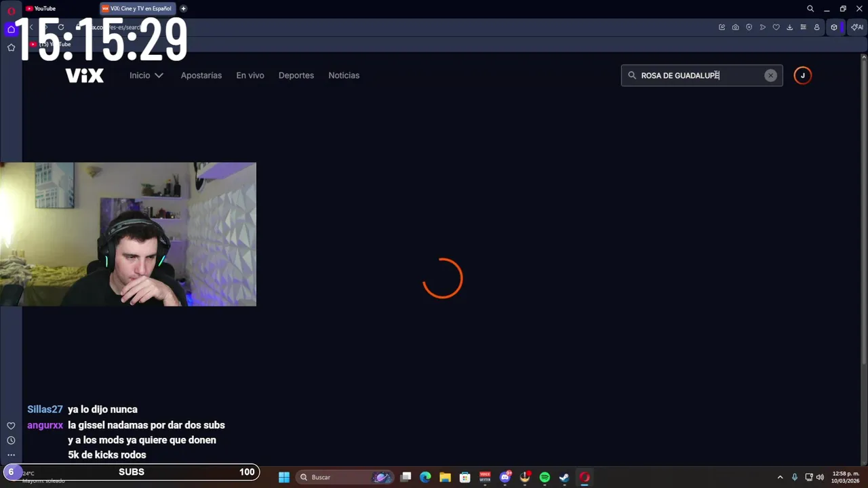Click the taskbar Buscar search box
This screenshot has width=868, height=488.
click(346, 477)
